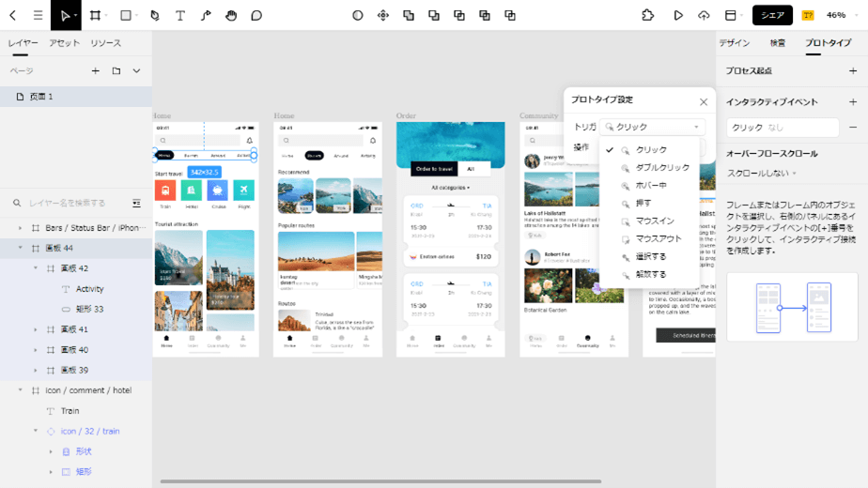The image size is (868, 488).
Task: Click the layer name search field
Action: (x=68, y=203)
